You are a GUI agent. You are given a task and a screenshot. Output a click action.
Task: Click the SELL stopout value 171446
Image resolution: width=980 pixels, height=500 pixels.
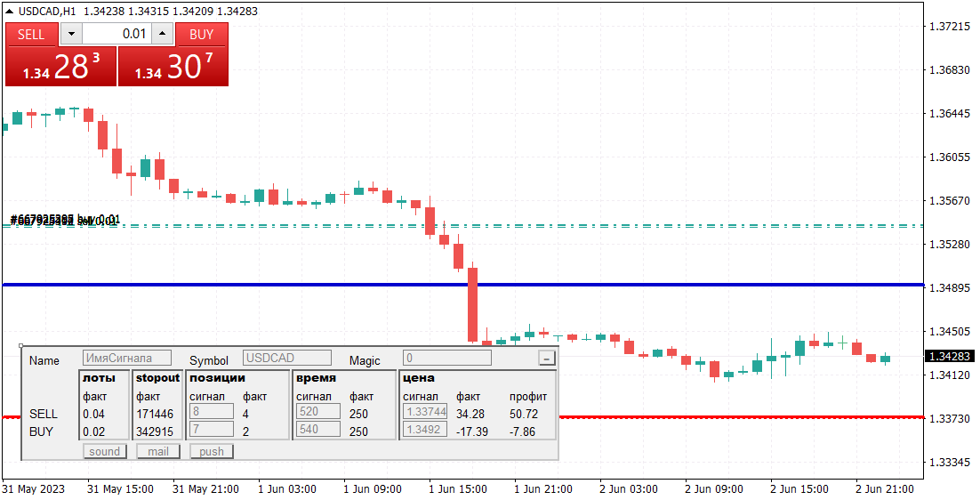pyautogui.click(x=155, y=414)
